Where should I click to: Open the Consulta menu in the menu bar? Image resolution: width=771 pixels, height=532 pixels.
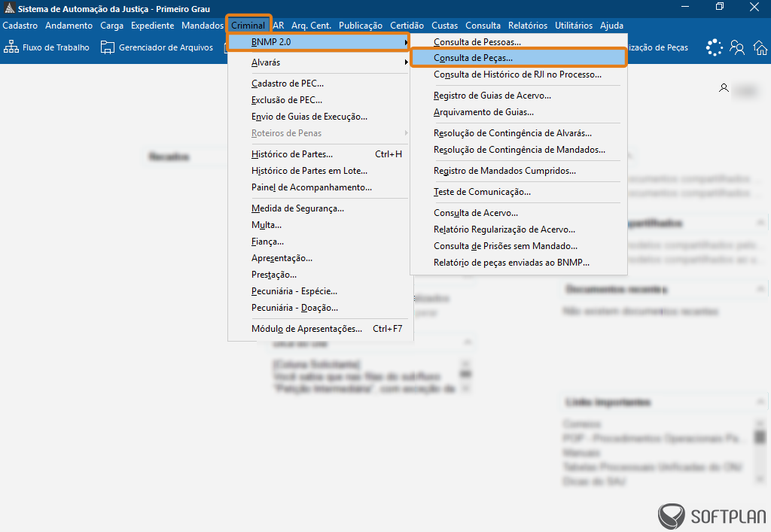483,26
